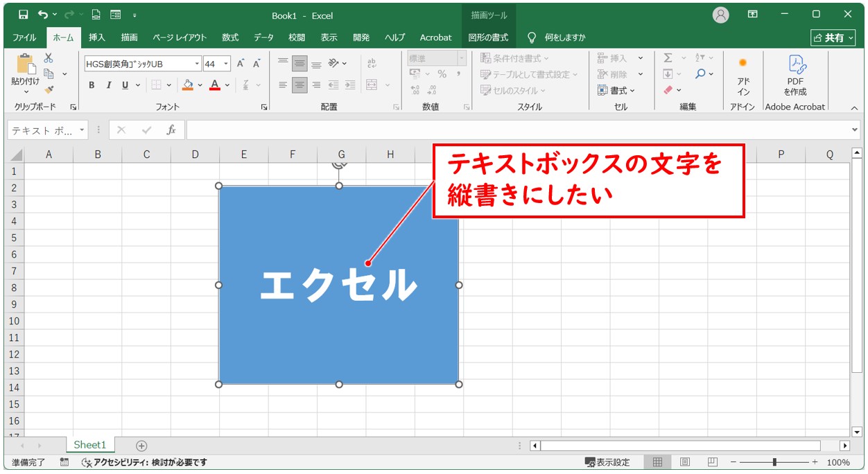Open Display Settings in status bar

tap(607, 462)
